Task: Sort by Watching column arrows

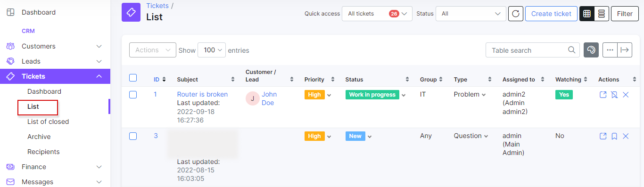Action: click(x=586, y=80)
